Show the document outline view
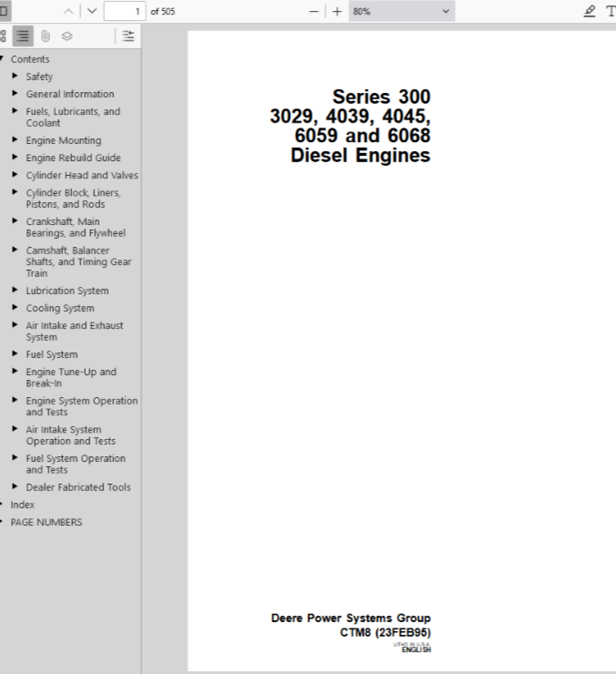This screenshot has height=674, width=616. point(23,36)
